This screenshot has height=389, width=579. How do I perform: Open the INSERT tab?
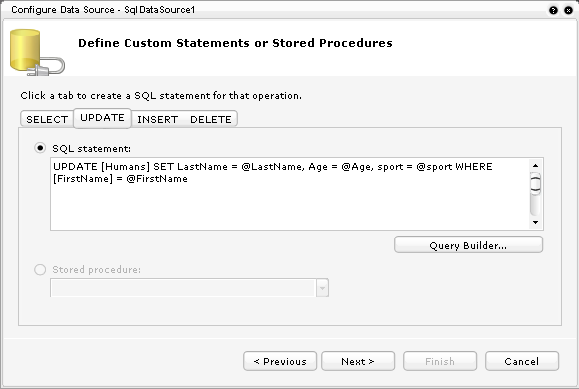[158, 119]
